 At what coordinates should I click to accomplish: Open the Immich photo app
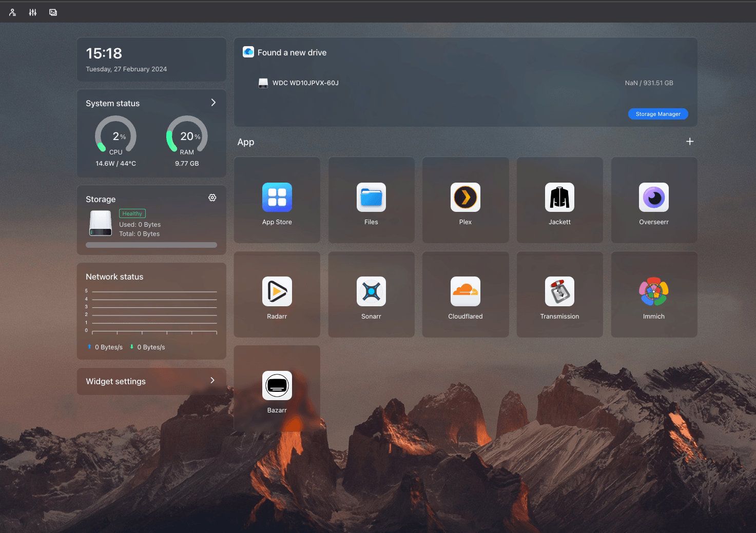click(x=653, y=292)
